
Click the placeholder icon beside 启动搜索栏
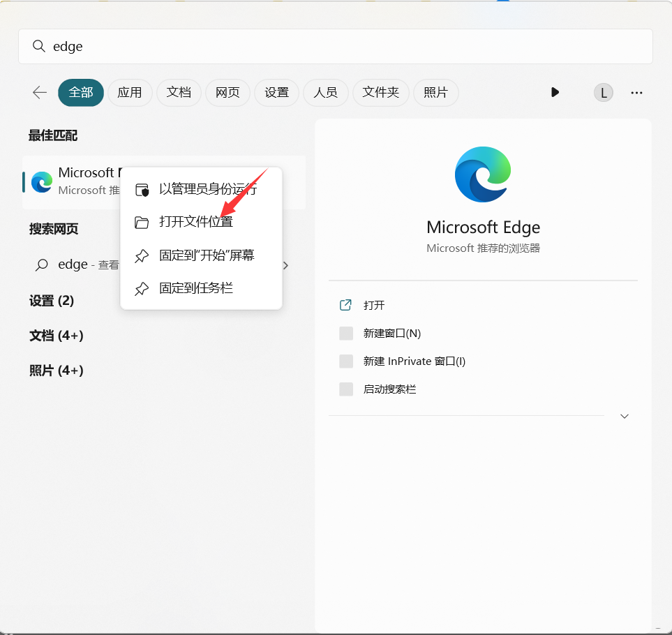346,389
